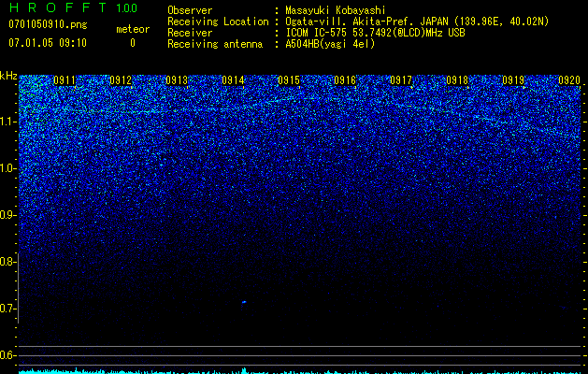Click the 0913 time marker

(x=177, y=80)
